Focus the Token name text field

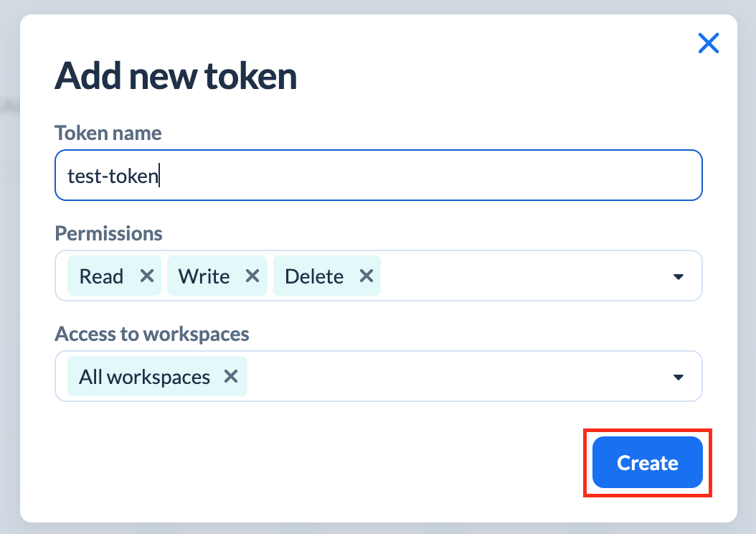(430, 176)
